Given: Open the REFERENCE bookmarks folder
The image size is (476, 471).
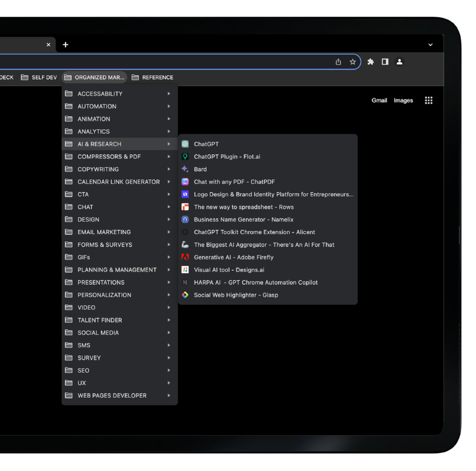Looking at the screenshot, I should (152, 78).
